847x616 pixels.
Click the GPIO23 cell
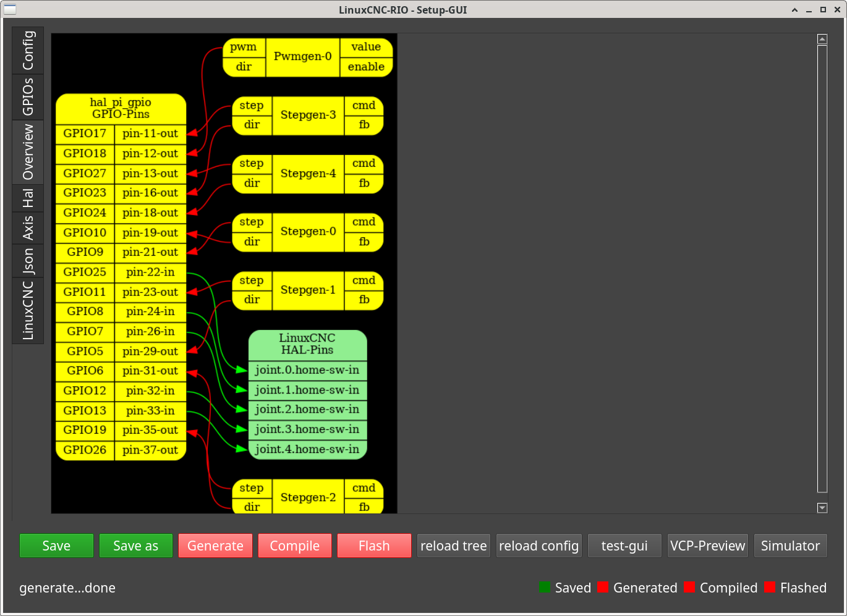(85, 193)
